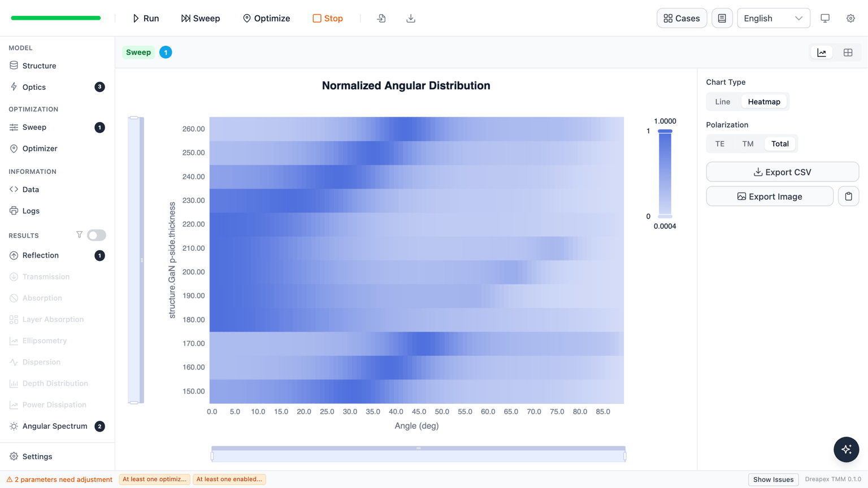868x488 pixels.
Task: Switch to table view icon
Action: coord(848,53)
